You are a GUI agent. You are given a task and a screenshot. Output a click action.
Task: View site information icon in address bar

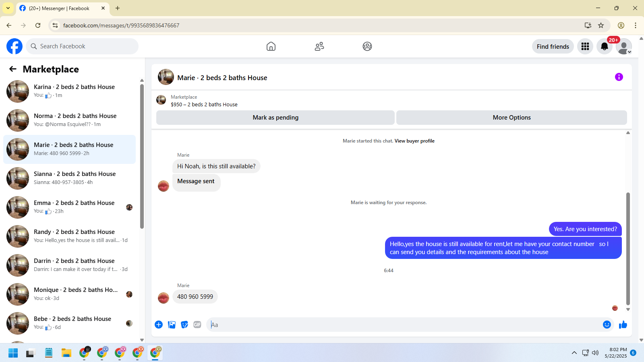click(x=55, y=25)
